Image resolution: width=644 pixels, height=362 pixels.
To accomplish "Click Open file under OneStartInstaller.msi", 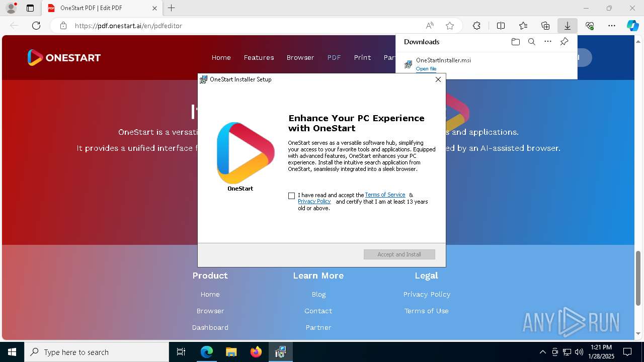I will [x=426, y=69].
